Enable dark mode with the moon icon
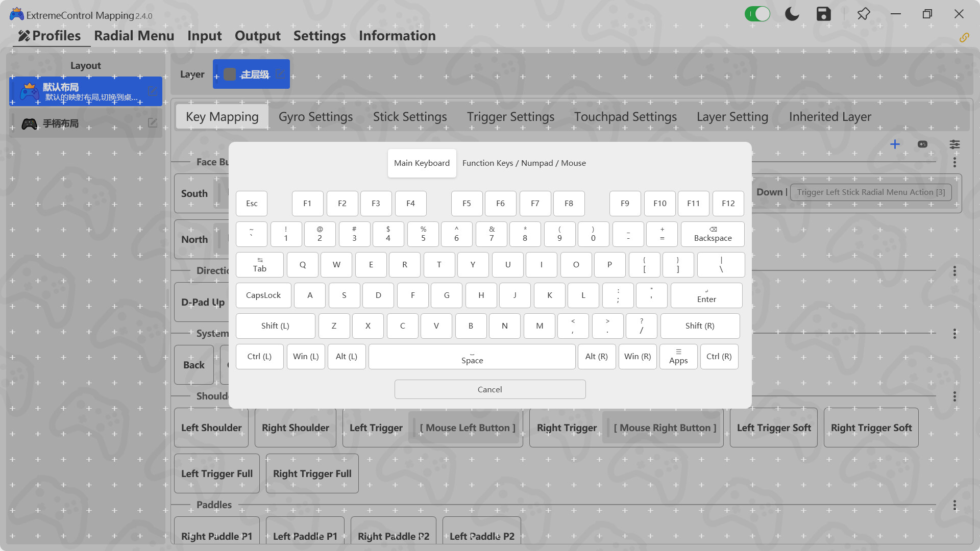Image resolution: width=980 pixels, height=551 pixels. (x=792, y=14)
